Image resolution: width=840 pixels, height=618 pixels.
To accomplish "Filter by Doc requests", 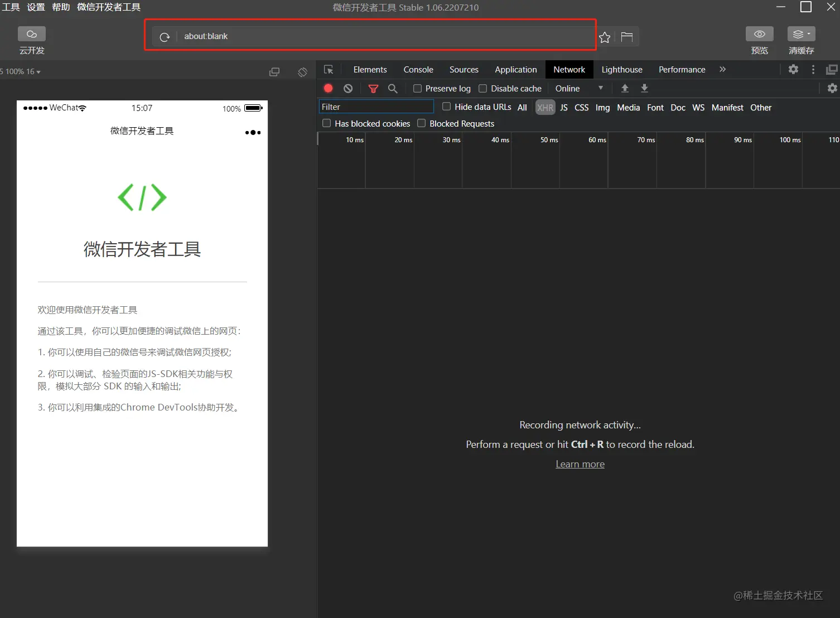I will [x=678, y=107].
